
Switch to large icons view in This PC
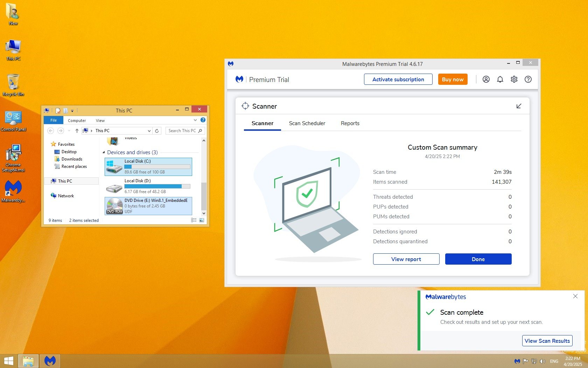click(202, 220)
